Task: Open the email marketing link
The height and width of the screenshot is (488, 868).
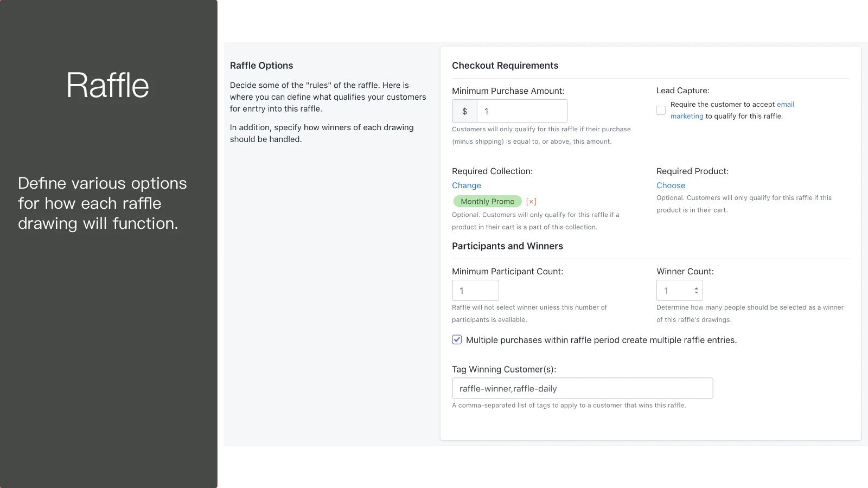Action: tap(785, 105)
